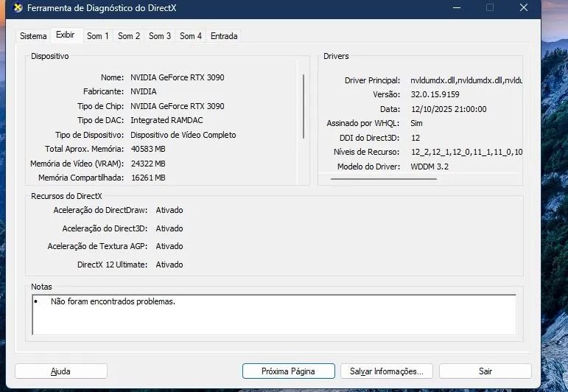Open the Som 4 tab
This screenshot has height=392, width=568.
(x=191, y=36)
